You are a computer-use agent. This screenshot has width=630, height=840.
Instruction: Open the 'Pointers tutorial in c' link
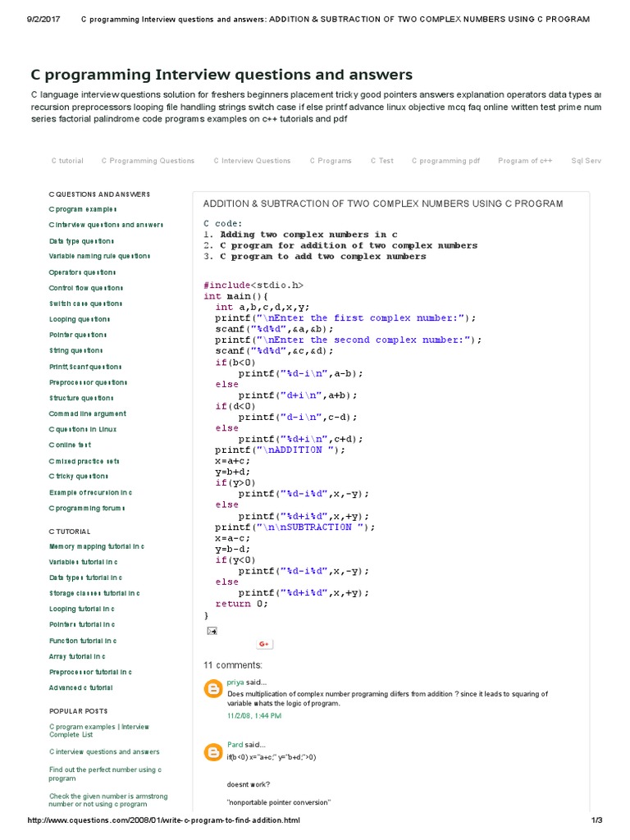click(x=82, y=624)
